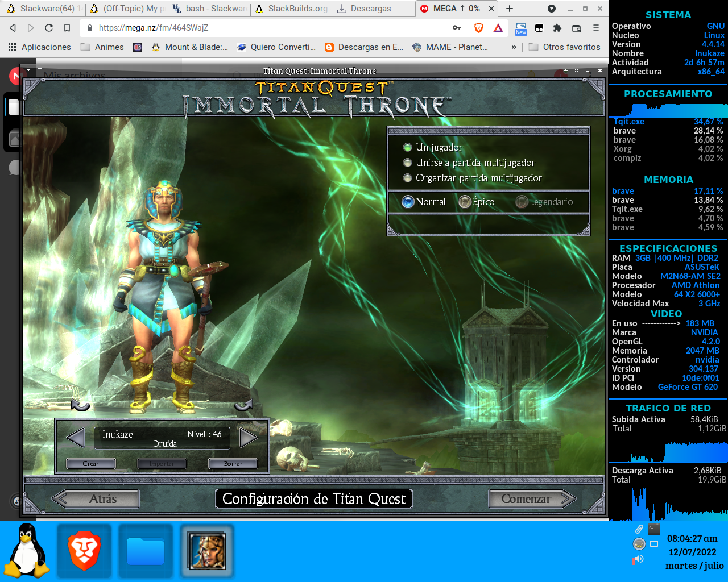This screenshot has width=728, height=582.
Task: Open the network tray icon
Action: click(654, 544)
